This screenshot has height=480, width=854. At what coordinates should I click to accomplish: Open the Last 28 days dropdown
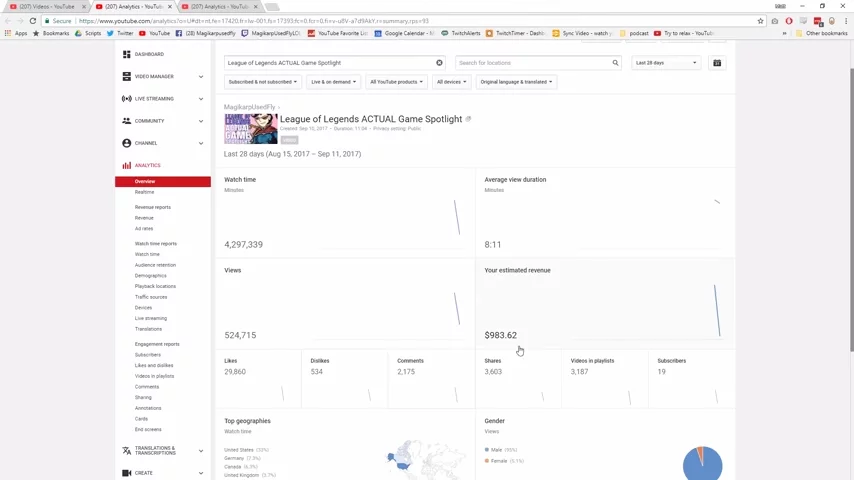pyautogui.click(x=666, y=63)
